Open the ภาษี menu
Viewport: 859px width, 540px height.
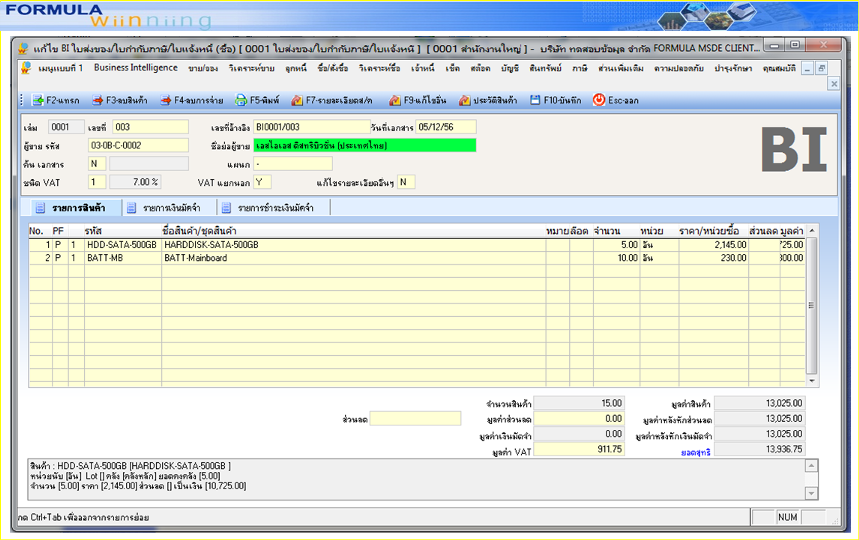click(x=580, y=68)
